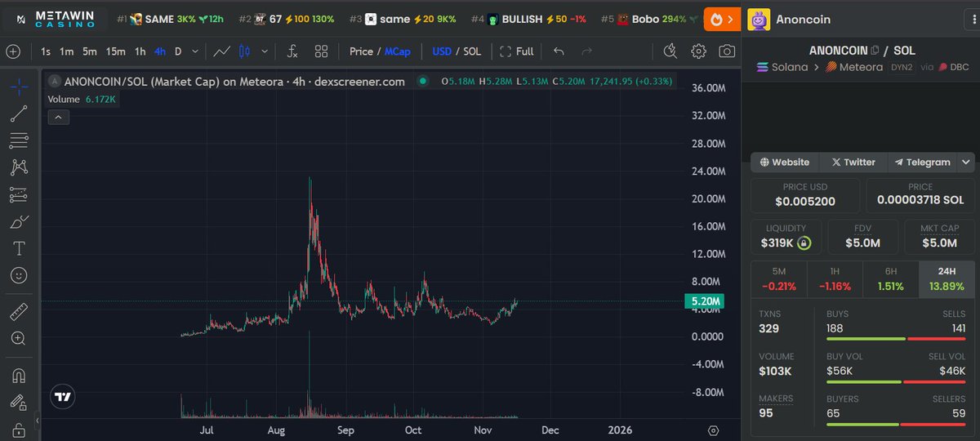Open the indicators fx menu
The width and height of the screenshot is (980, 441).
292,51
